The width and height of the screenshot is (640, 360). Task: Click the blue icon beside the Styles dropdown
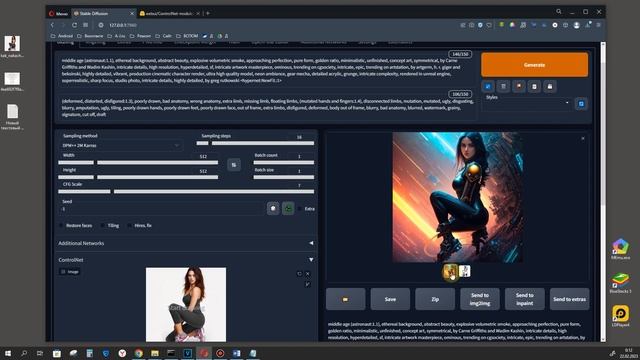(x=581, y=104)
